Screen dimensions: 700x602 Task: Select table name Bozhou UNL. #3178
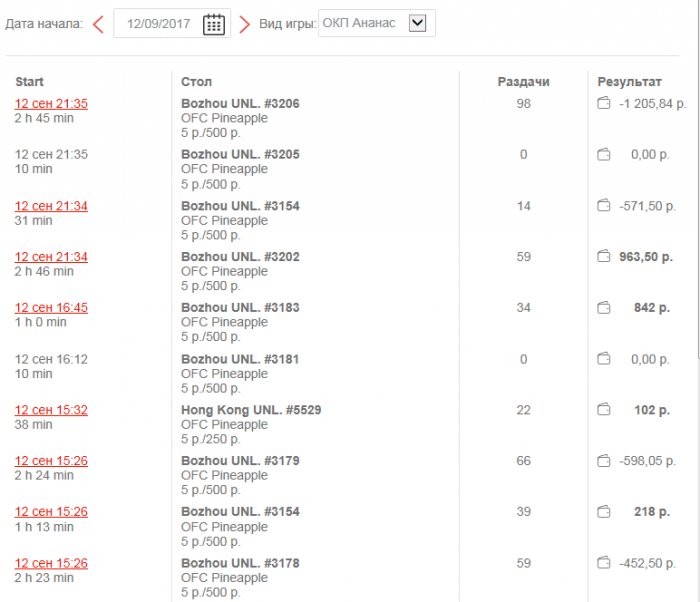[x=240, y=563]
